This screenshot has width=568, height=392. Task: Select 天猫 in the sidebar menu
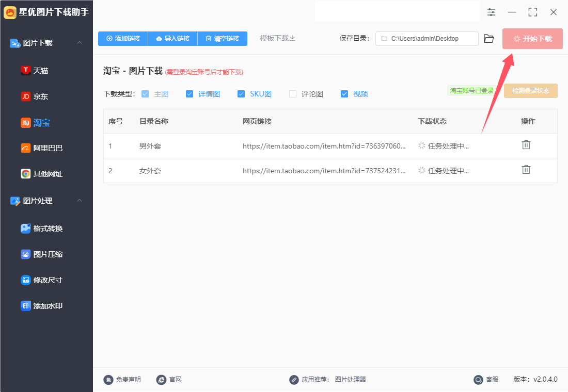[x=41, y=71]
